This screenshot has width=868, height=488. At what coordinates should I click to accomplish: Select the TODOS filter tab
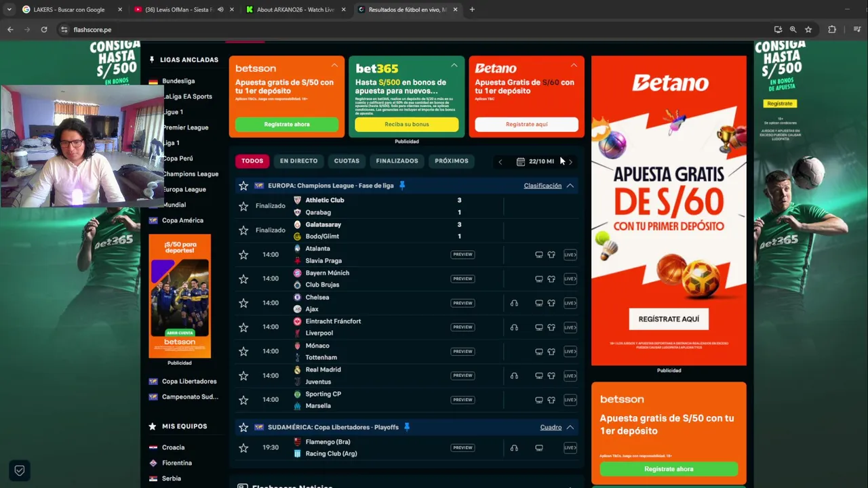[252, 161]
